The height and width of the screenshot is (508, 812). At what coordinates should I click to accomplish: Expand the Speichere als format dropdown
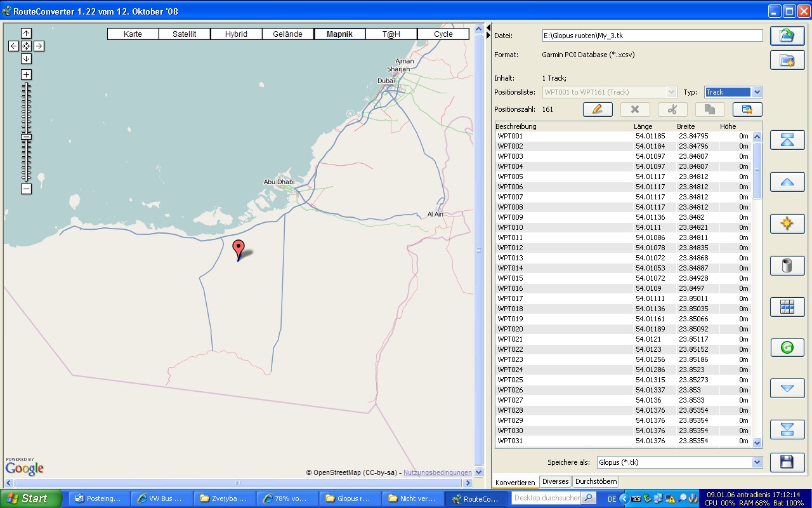click(x=756, y=462)
